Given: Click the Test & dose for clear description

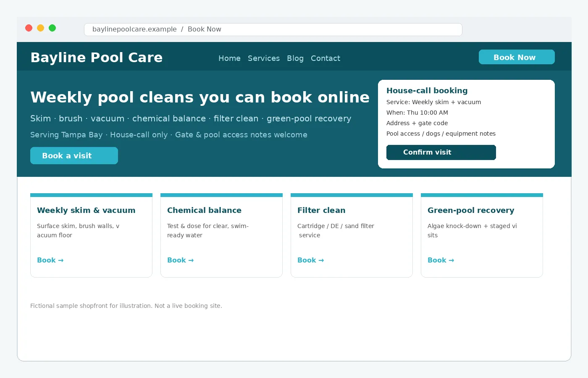Looking at the screenshot, I should click(208, 231).
